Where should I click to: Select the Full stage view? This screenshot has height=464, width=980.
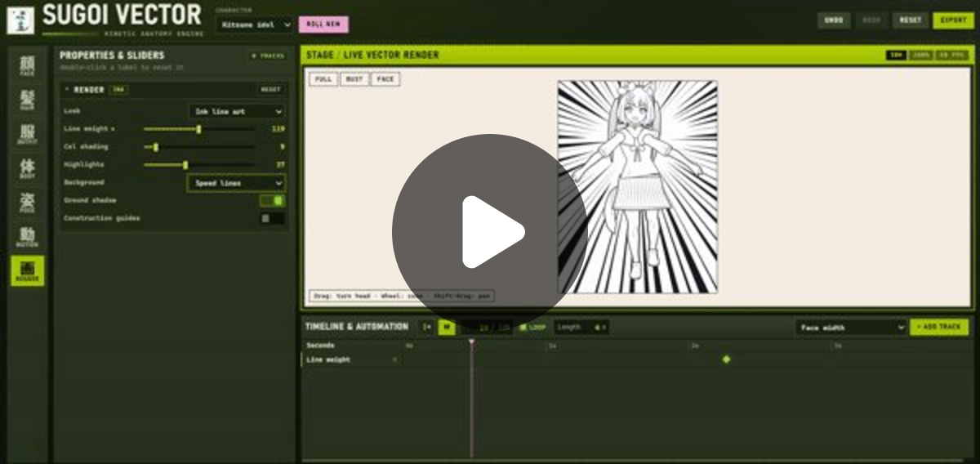pos(323,79)
